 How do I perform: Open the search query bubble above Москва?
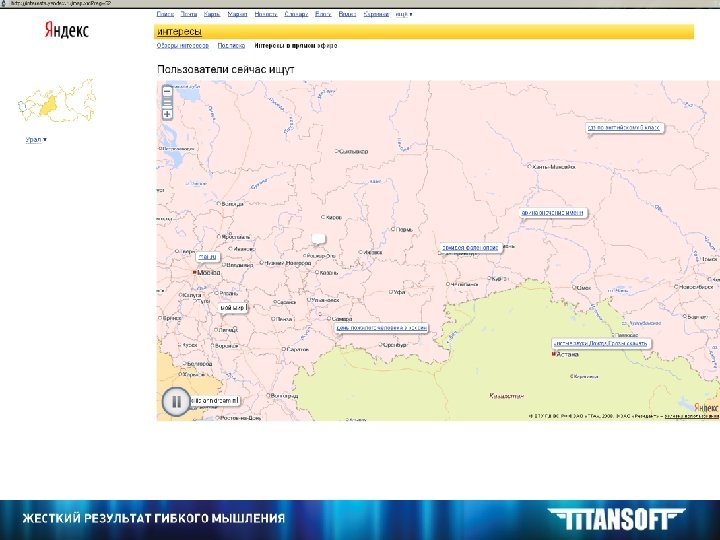coord(208,257)
